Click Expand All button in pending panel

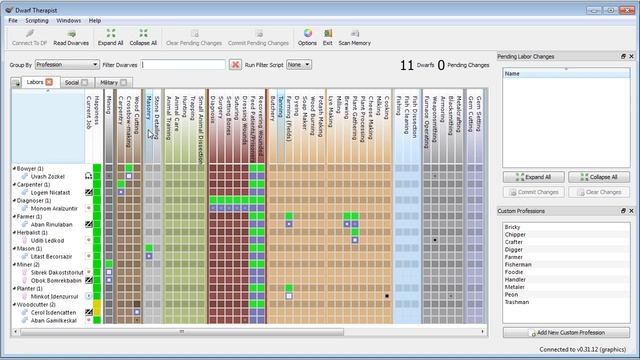coord(533,177)
